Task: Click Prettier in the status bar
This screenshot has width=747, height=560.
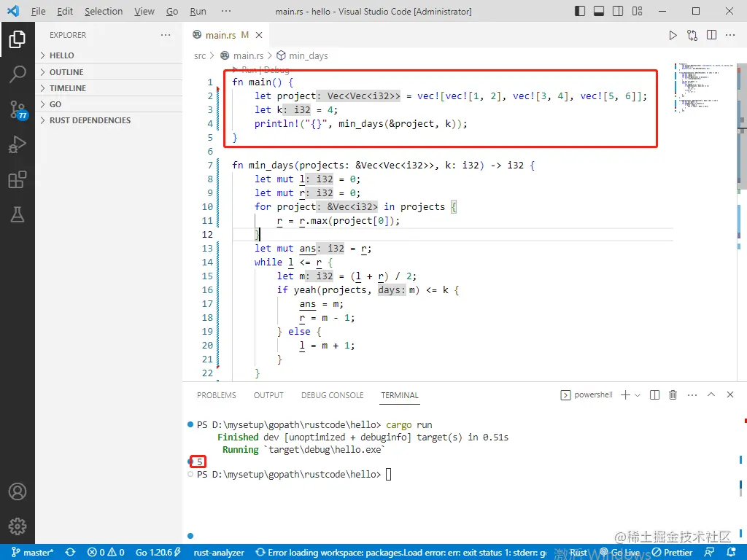Action: [672, 553]
